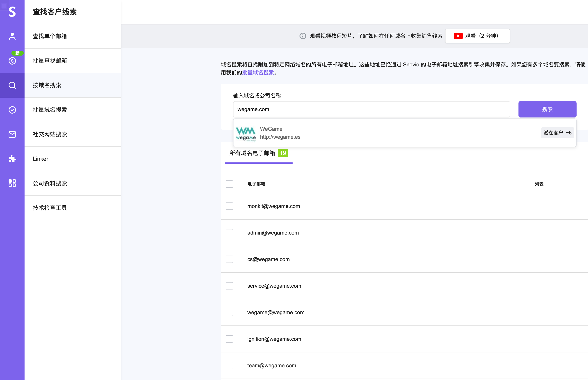The image size is (588, 380).
Task: Click the Snov.io S logo icon
Action: tap(12, 12)
